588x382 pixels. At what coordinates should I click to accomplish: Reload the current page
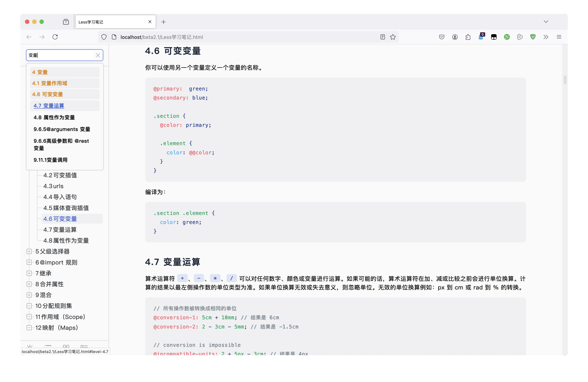pos(55,37)
